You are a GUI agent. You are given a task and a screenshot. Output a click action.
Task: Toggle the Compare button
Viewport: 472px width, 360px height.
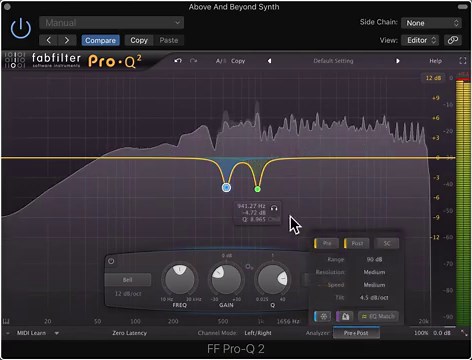[100, 40]
